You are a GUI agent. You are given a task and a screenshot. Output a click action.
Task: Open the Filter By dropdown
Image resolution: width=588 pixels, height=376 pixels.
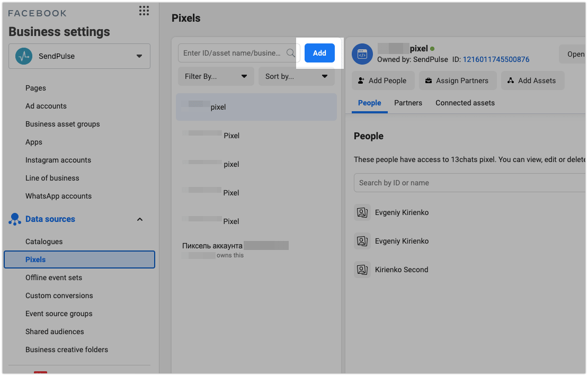click(216, 76)
